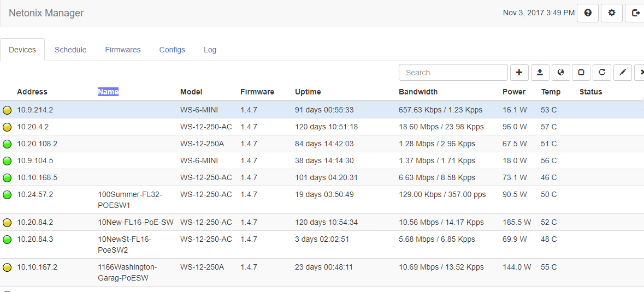This screenshot has width=644, height=292.
Task: Click the square icon in device toolbar
Action: (581, 72)
